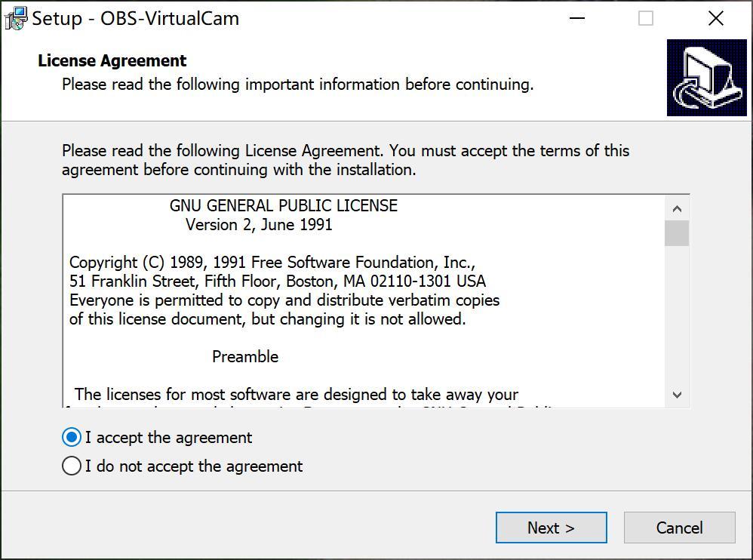Proceed with the Next > button
The width and height of the screenshot is (753, 560).
coord(552,528)
